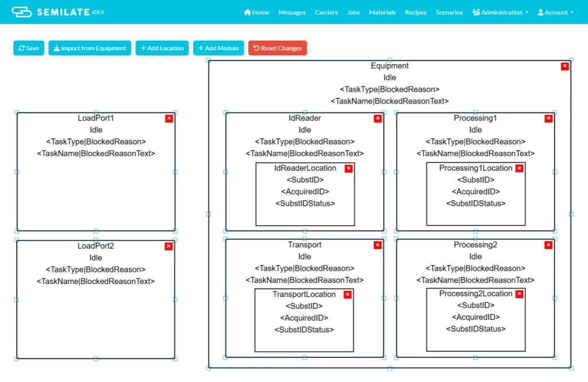This screenshot has height=382, width=588.
Task: Open the Scenarios page
Action: 449,13
